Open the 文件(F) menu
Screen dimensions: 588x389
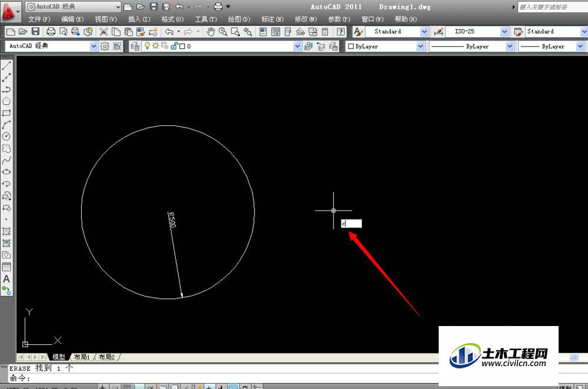[39, 19]
